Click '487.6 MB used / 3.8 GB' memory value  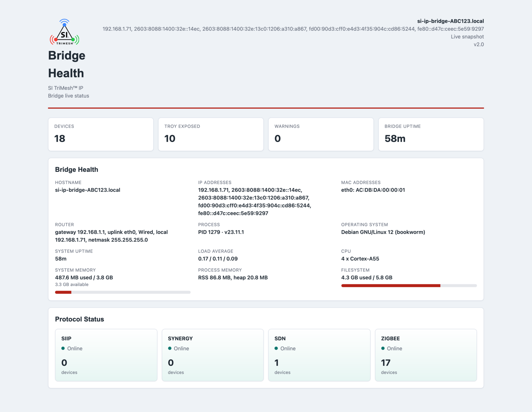coord(84,278)
